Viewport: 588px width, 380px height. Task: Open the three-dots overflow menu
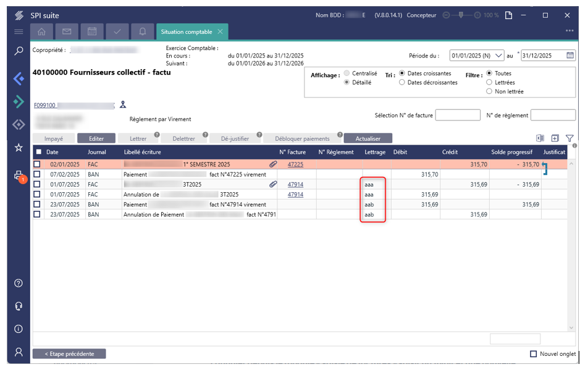coord(569,31)
